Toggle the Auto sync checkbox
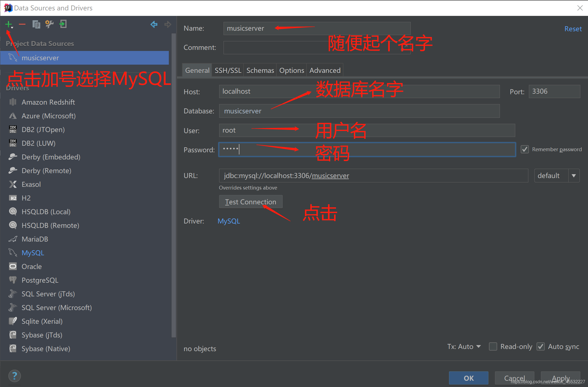588x387 pixels. click(x=541, y=346)
